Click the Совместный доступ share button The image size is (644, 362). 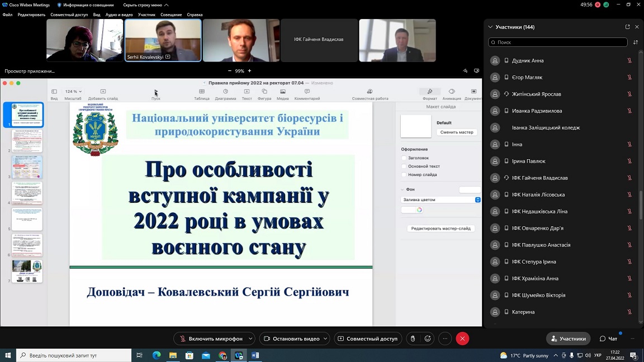(x=368, y=339)
